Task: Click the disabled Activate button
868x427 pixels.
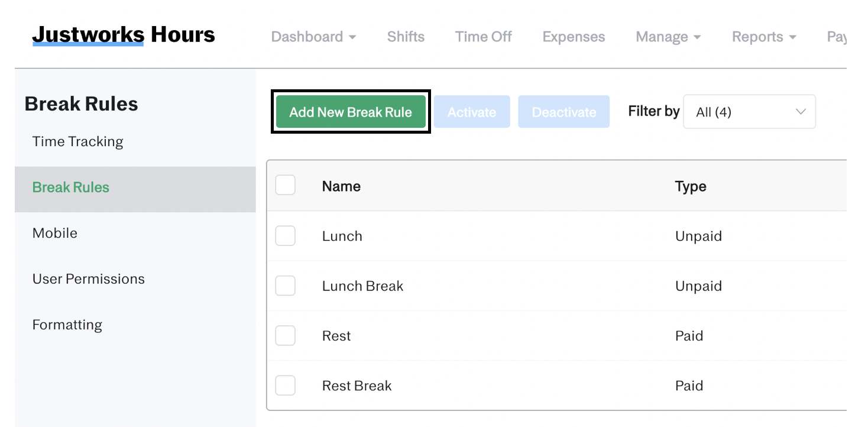Action: tap(471, 111)
